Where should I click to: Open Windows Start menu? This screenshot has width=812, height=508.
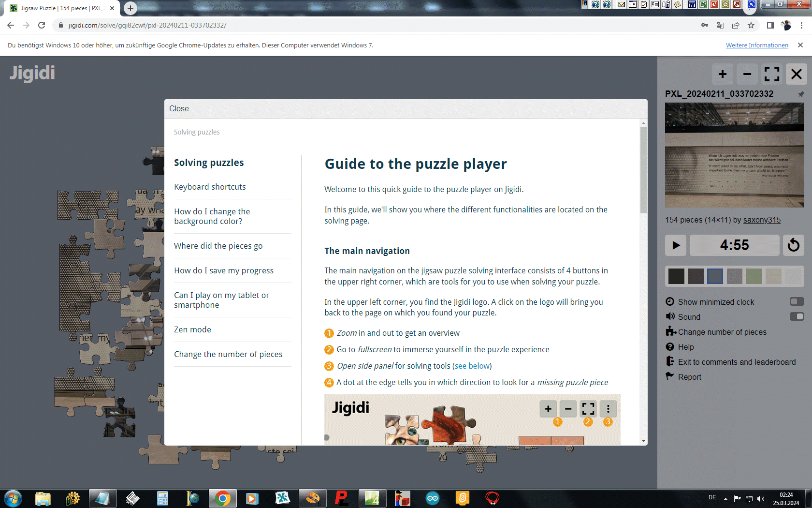pyautogui.click(x=13, y=498)
